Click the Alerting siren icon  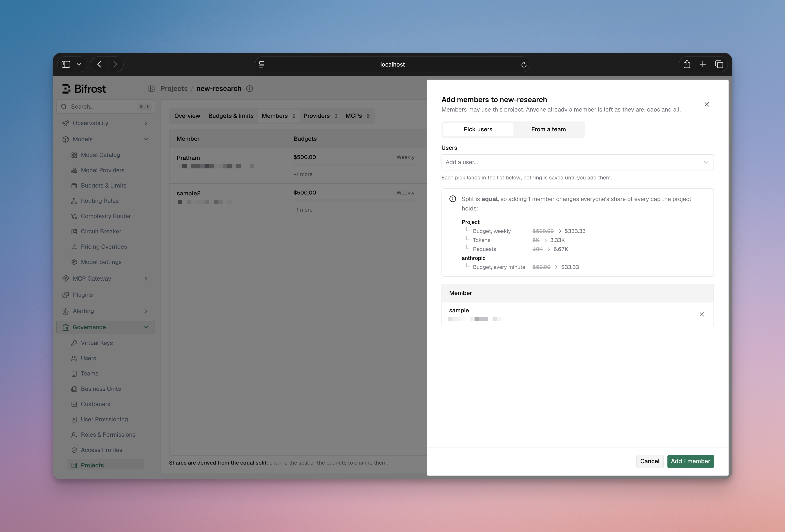(x=66, y=311)
